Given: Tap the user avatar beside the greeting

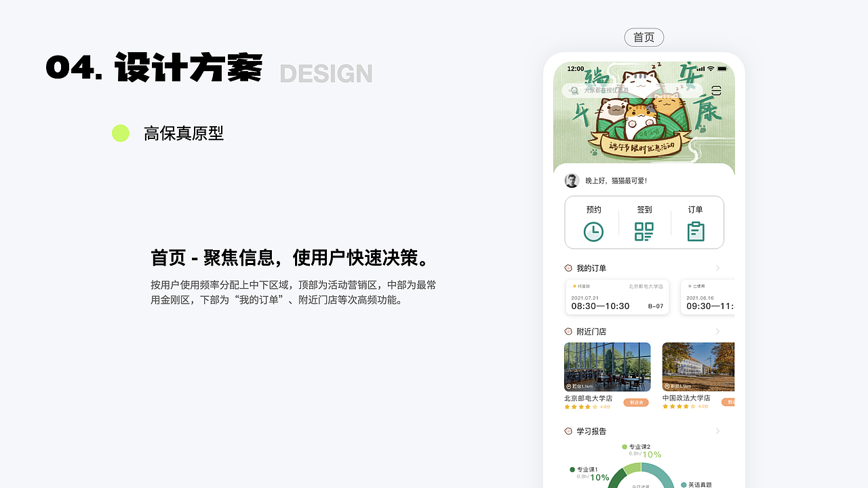Looking at the screenshot, I should pos(572,180).
